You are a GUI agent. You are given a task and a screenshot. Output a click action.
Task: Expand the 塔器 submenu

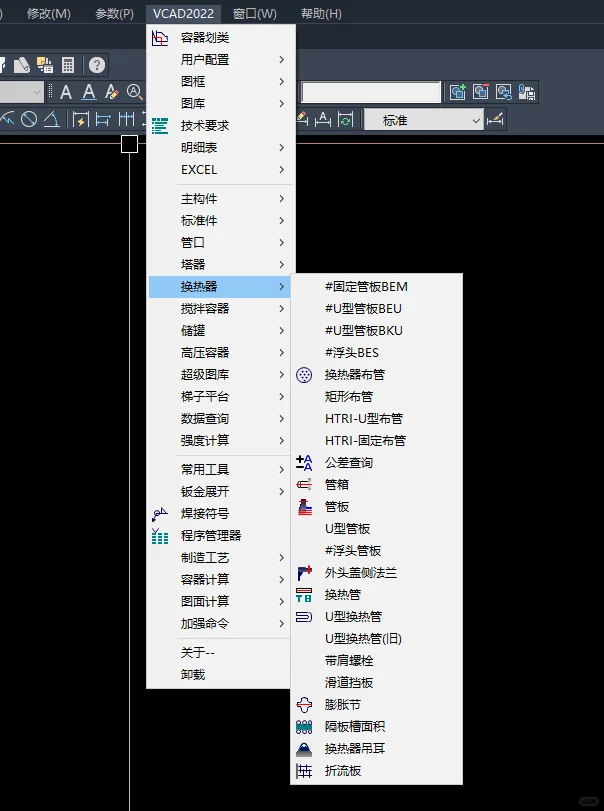click(221, 264)
